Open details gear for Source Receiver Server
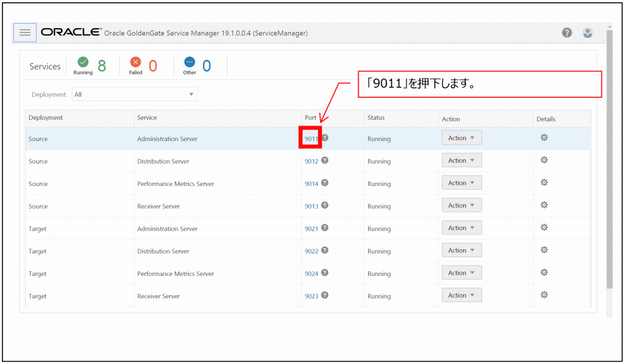The height and width of the screenshot is (364, 625). coord(544,205)
